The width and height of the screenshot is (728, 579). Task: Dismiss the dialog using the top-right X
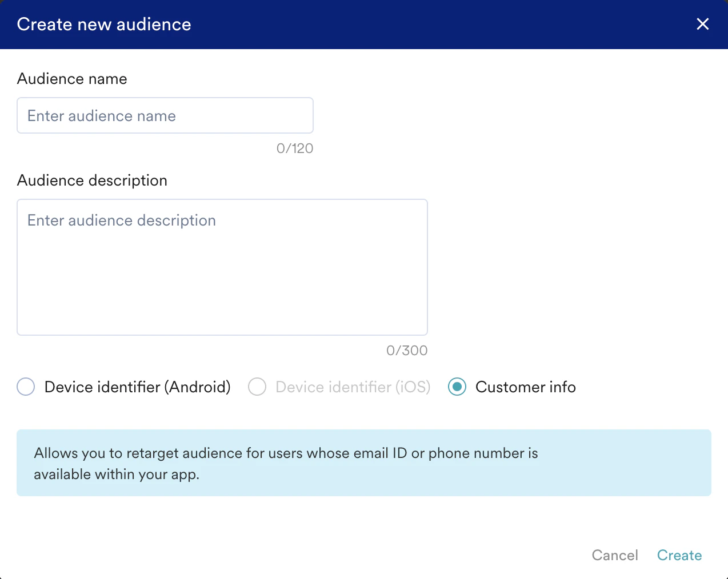(x=702, y=24)
